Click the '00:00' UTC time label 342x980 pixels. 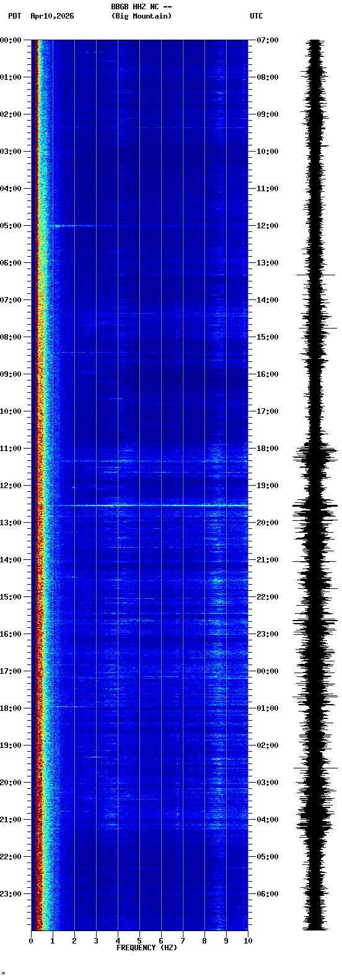tap(268, 671)
